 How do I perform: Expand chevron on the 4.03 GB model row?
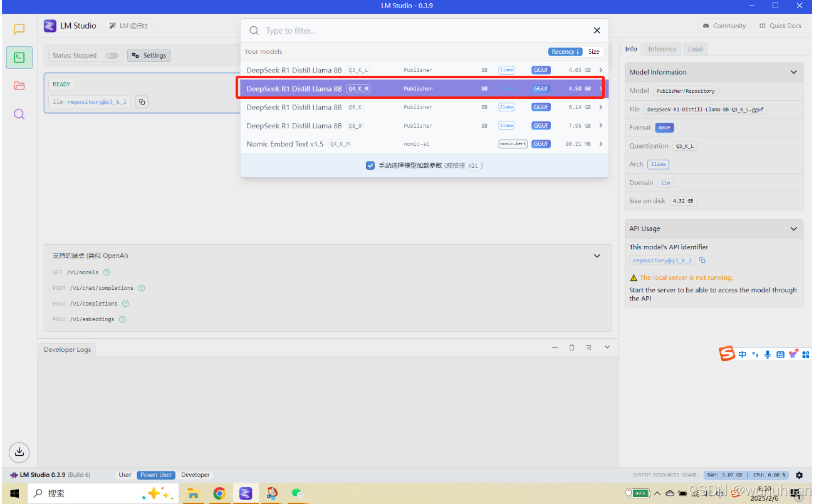[x=601, y=70]
